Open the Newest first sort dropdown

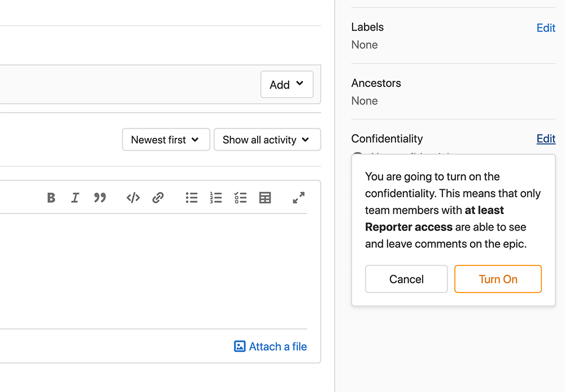click(166, 140)
